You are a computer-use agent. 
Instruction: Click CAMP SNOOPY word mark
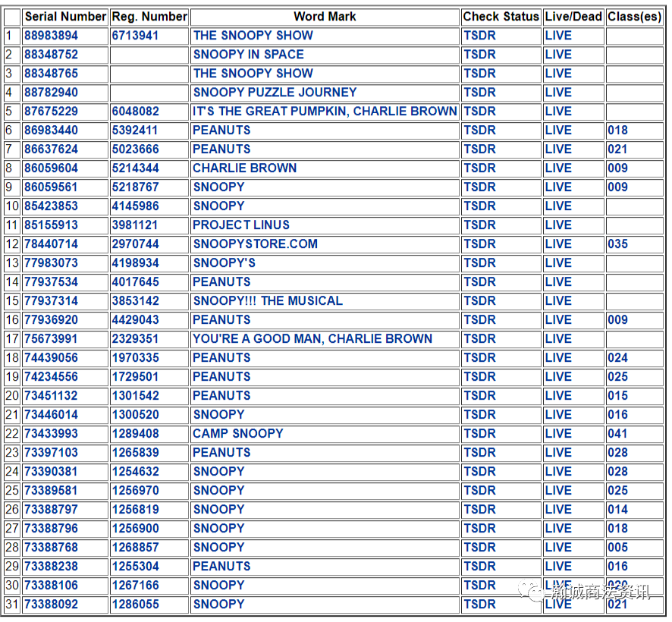238,433
